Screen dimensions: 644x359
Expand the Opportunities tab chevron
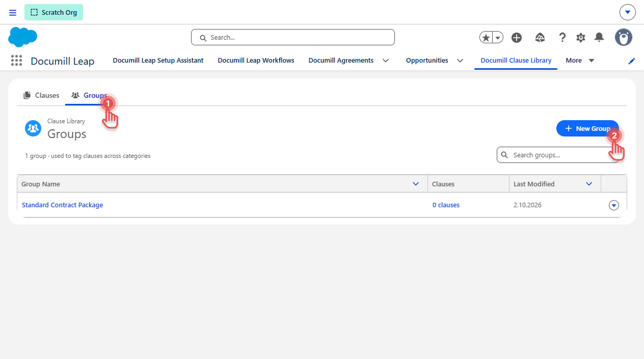460,61
